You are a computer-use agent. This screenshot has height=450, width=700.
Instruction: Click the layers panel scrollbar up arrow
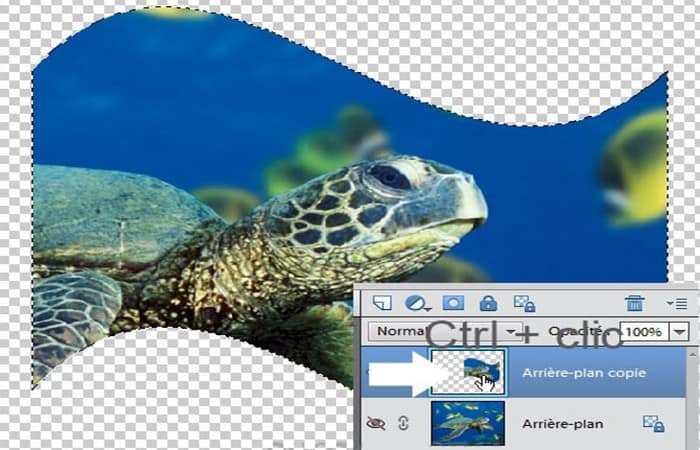pyautogui.click(x=693, y=355)
